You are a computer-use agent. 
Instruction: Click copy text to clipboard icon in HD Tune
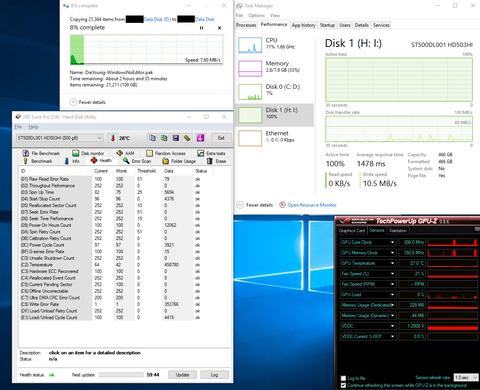click(152, 138)
